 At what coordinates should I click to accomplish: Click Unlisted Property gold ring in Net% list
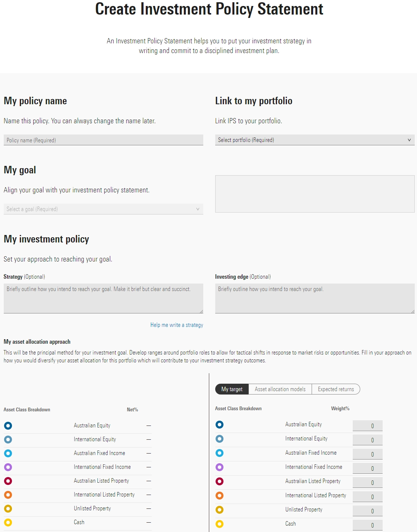click(x=8, y=508)
